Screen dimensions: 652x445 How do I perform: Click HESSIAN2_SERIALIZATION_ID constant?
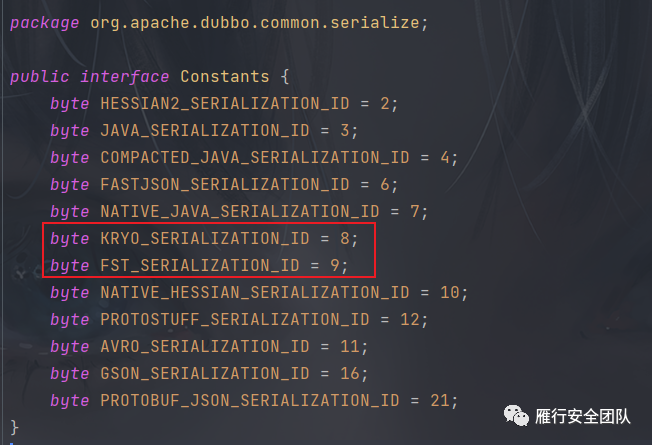[x=225, y=104]
